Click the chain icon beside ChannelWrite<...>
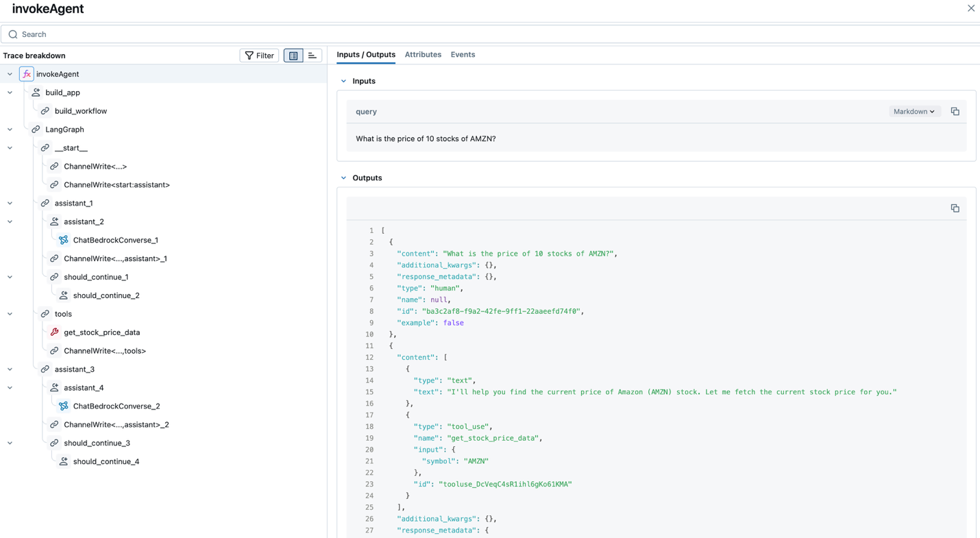The height and width of the screenshot is (538, 980). 54,167
